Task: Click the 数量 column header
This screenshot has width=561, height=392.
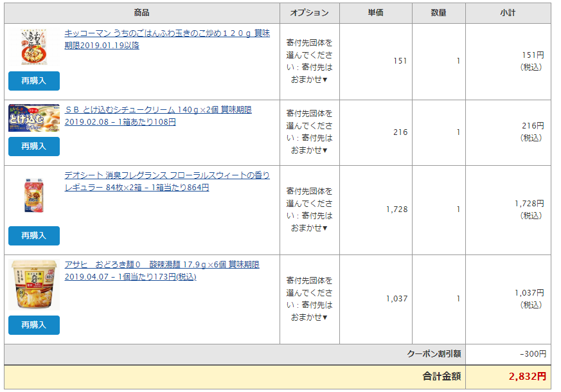Action: click(x=439, y=13)
